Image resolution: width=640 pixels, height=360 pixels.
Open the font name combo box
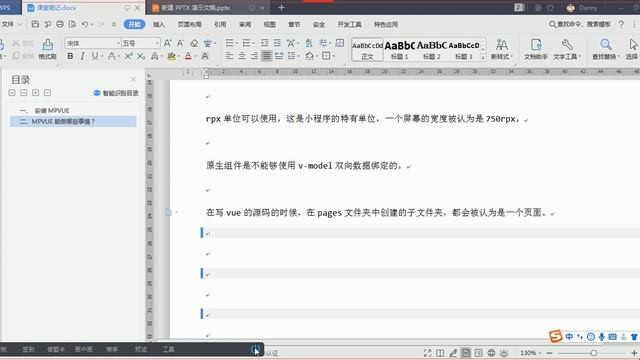93,43
